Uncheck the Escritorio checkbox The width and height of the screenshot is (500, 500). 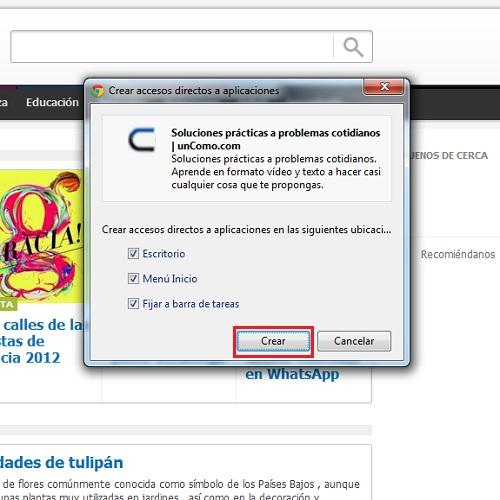(133, 254)
